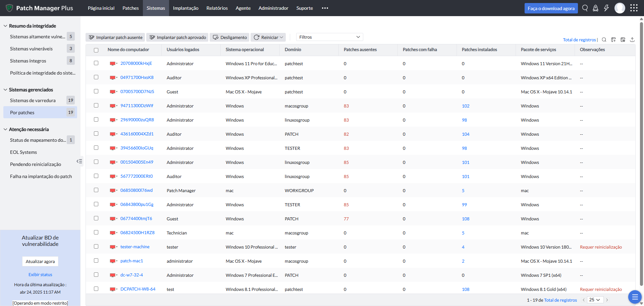Viewport: 644px width, 306px height.
Task: Click the Atualizar agora button
Action: point(40,261)
